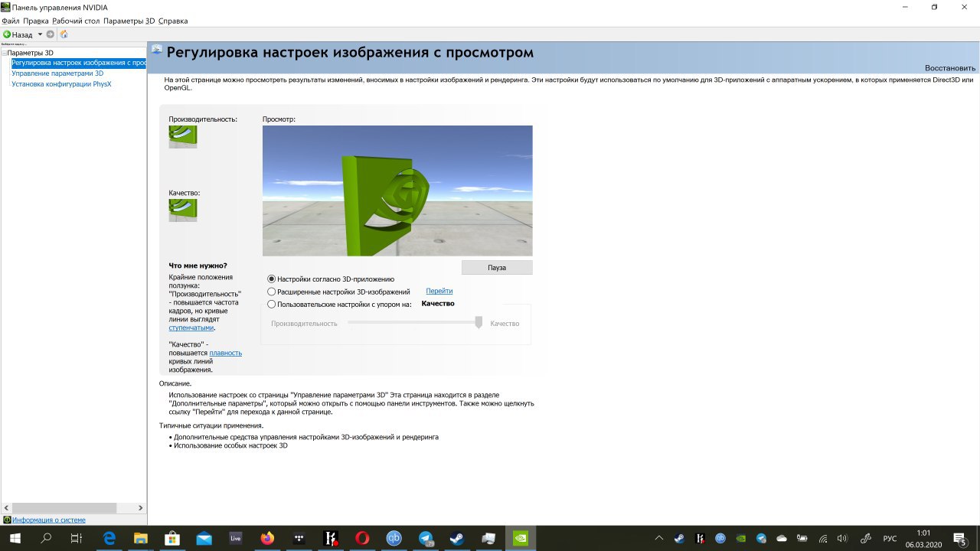Open Установка конфигурации PhysX page

tap(61, 84)
